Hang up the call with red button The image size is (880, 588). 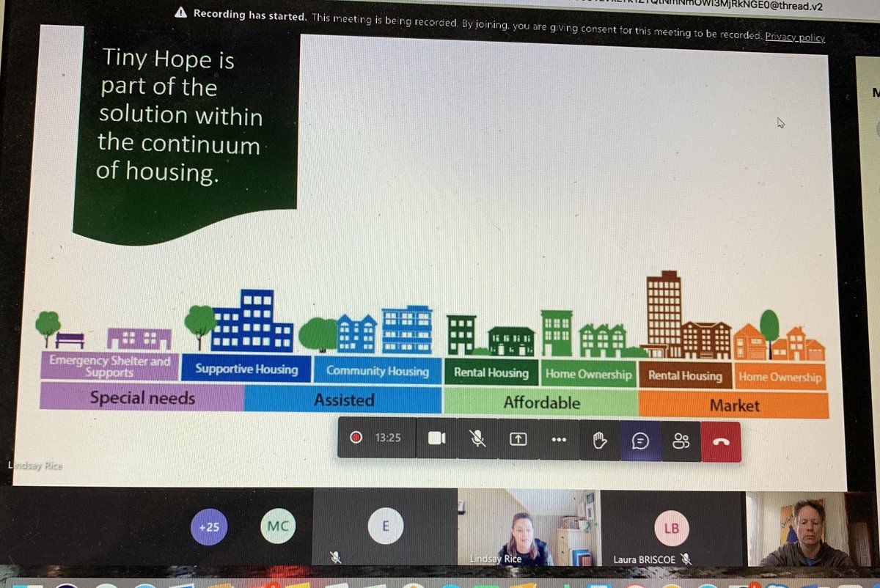point(721,441)
